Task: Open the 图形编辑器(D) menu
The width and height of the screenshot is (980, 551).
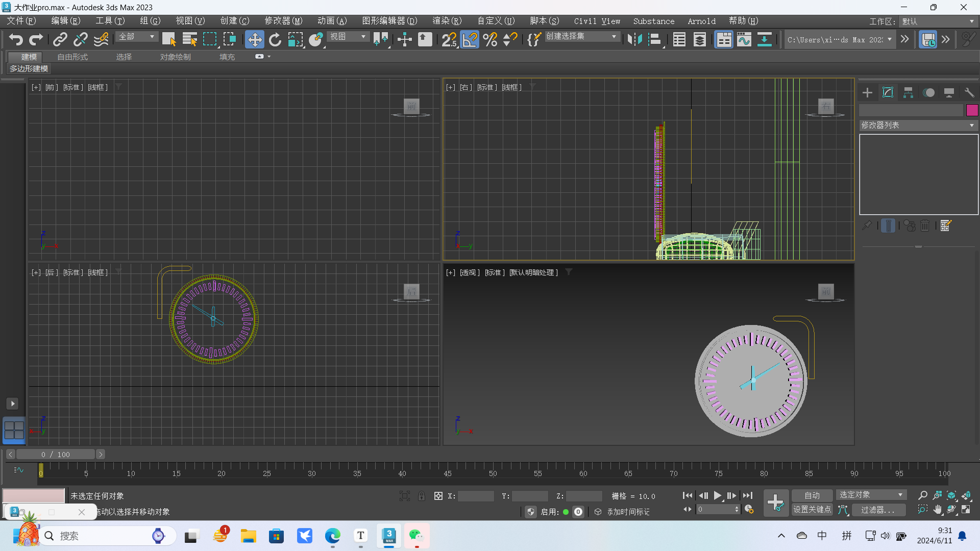Action: click(389, 21)
